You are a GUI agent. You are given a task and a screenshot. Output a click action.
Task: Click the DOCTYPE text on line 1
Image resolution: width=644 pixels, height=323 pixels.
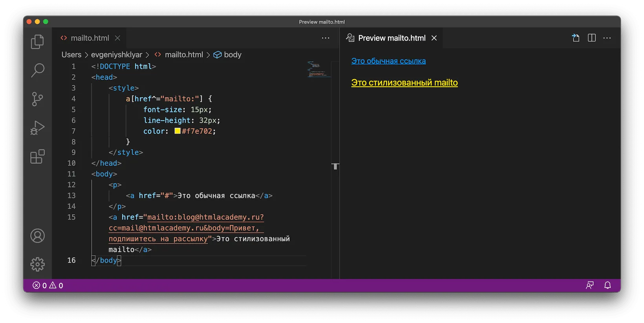(x=115, y=66)
